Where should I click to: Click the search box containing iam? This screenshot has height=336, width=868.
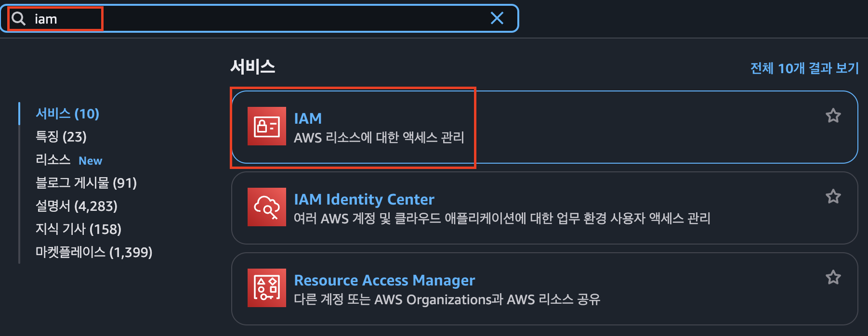(260, 18)
